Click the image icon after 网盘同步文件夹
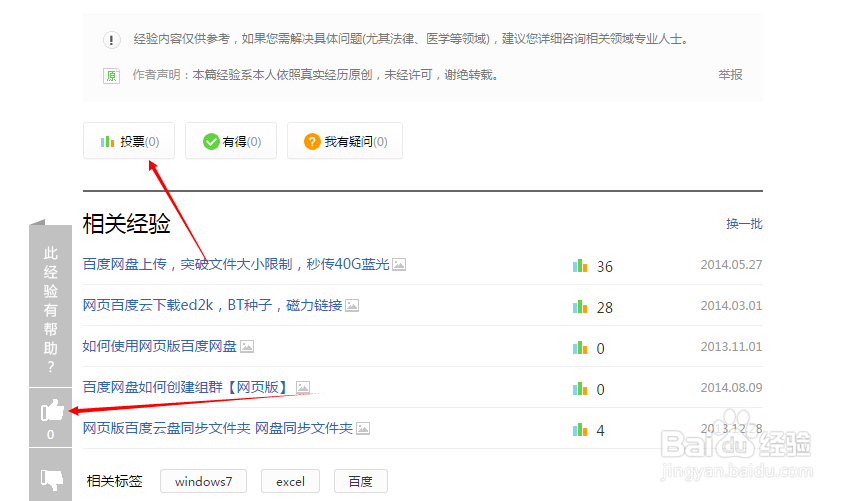The height and width of the screenshot is (501, 862). coord(363,428)
